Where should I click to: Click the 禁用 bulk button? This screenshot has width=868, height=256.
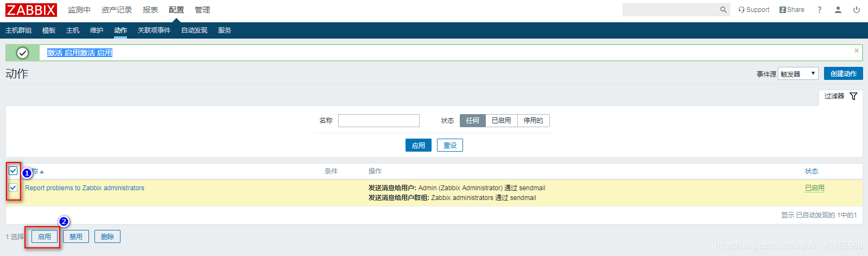(76, 236)
